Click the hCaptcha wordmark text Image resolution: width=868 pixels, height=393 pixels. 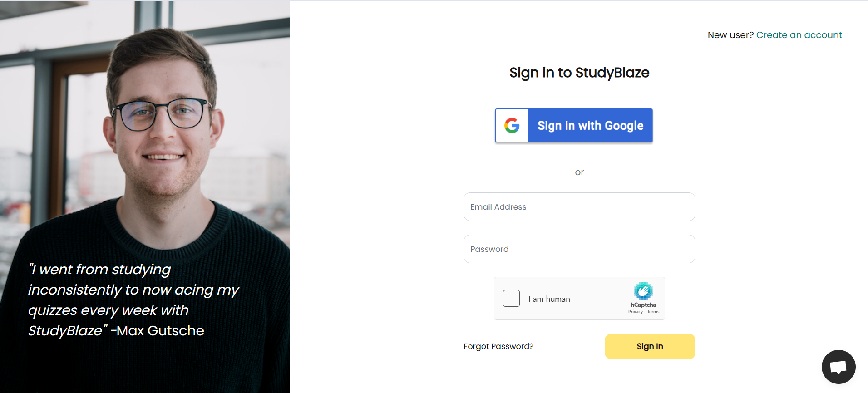coord(643,305)
